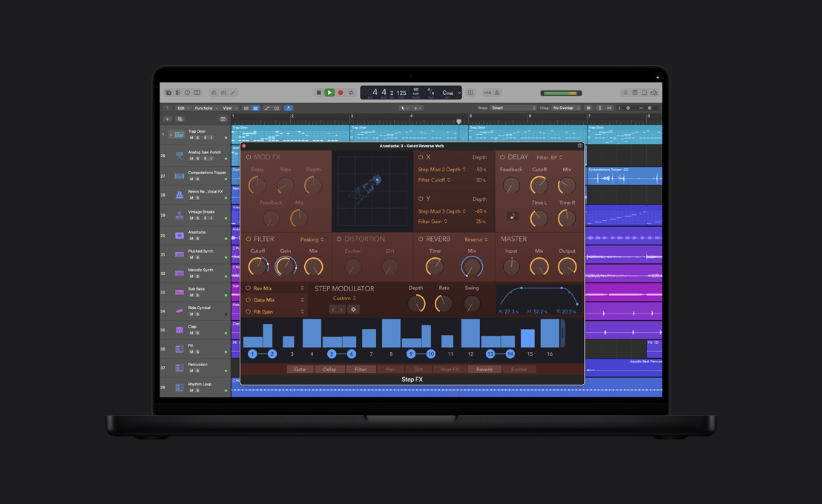Open the Functions menu above the tracks

coord(203,107)
